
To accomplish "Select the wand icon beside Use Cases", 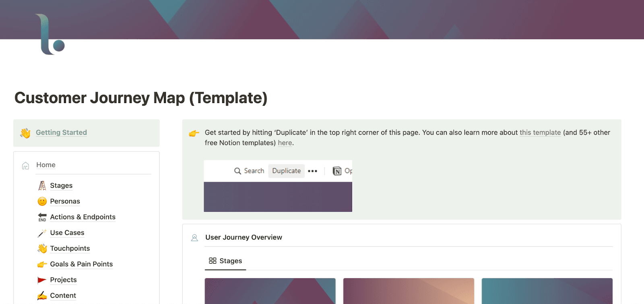I will click(42, 233).
